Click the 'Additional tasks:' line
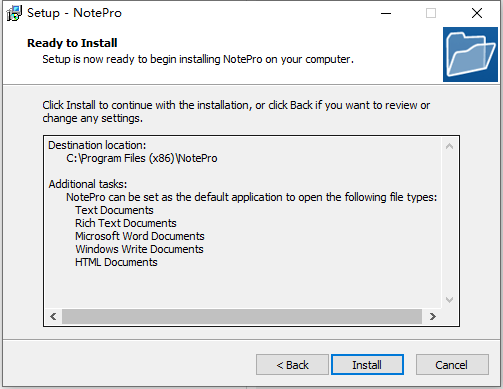 pyautogui.click(x=88, y=184)
